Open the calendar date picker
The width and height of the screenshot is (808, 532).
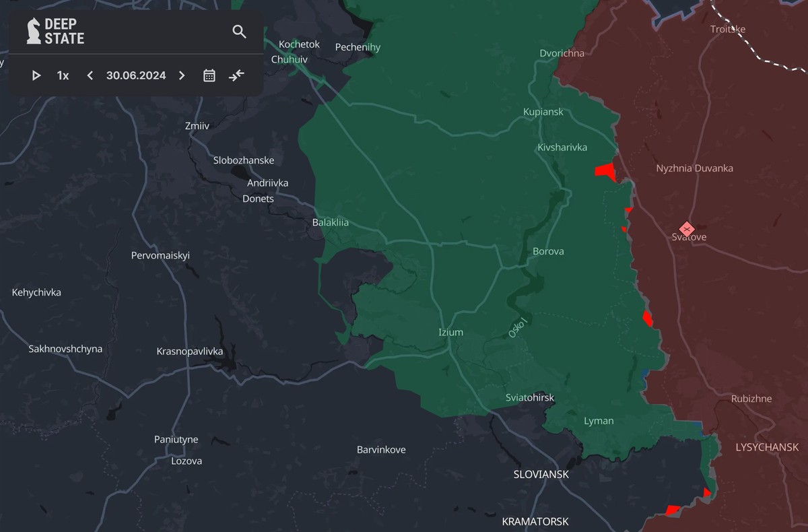click(x=209, y=75)
